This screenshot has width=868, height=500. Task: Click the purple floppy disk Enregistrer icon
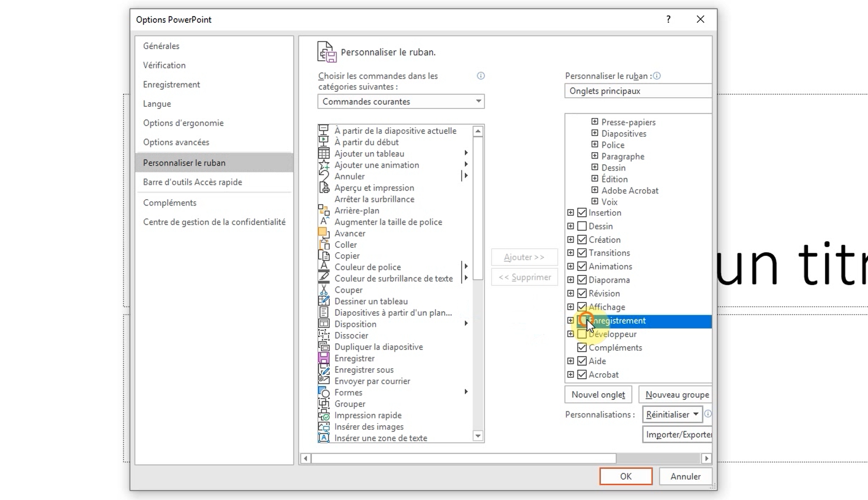[324, 358]
